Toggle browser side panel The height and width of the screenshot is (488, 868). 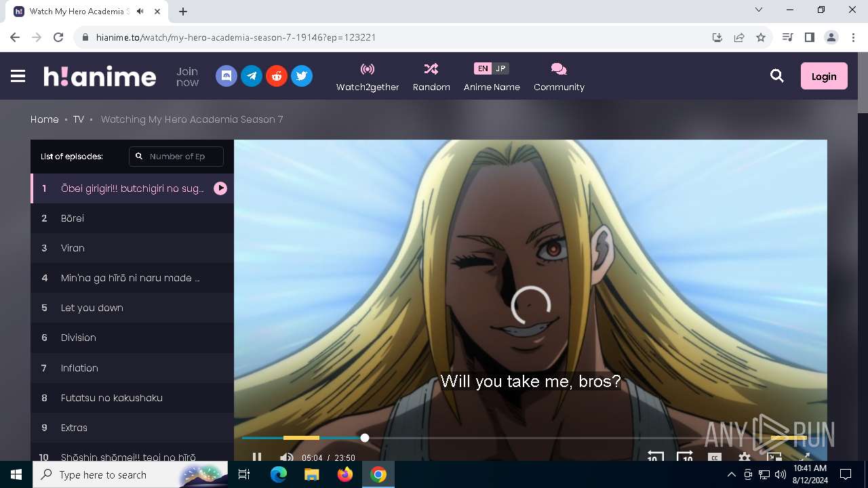(x=809, y=37)
